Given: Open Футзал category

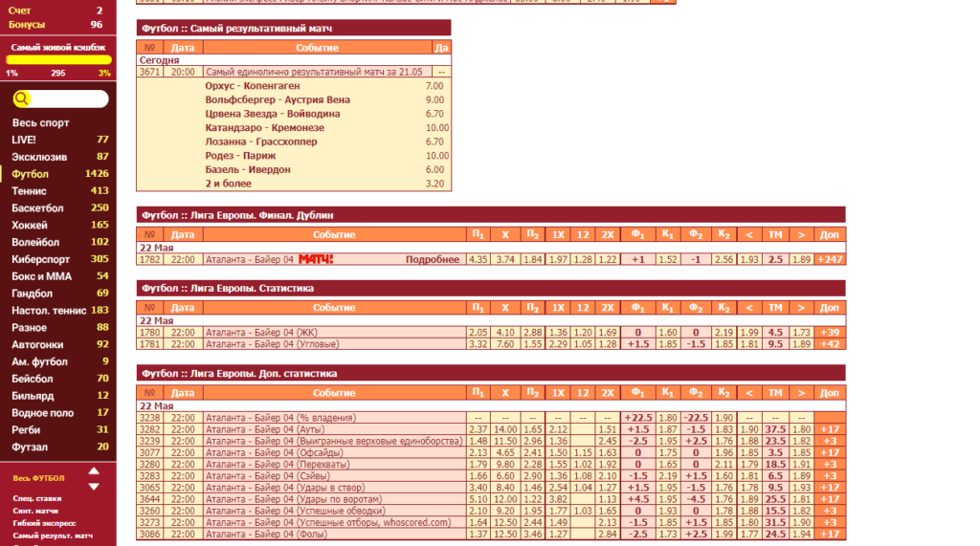Looking at the screenshot, I should tap(30, 447).
